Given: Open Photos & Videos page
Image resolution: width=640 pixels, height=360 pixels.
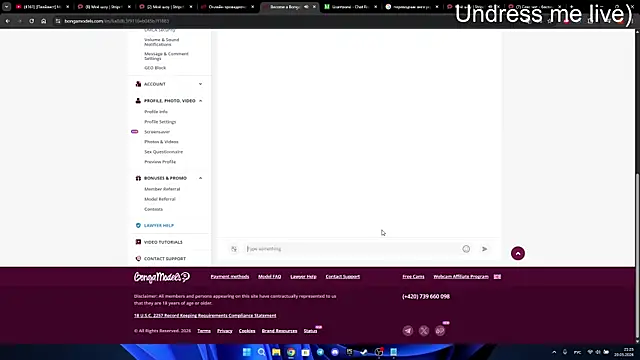Looking at the screenshot, I should [x=161, y=142].
